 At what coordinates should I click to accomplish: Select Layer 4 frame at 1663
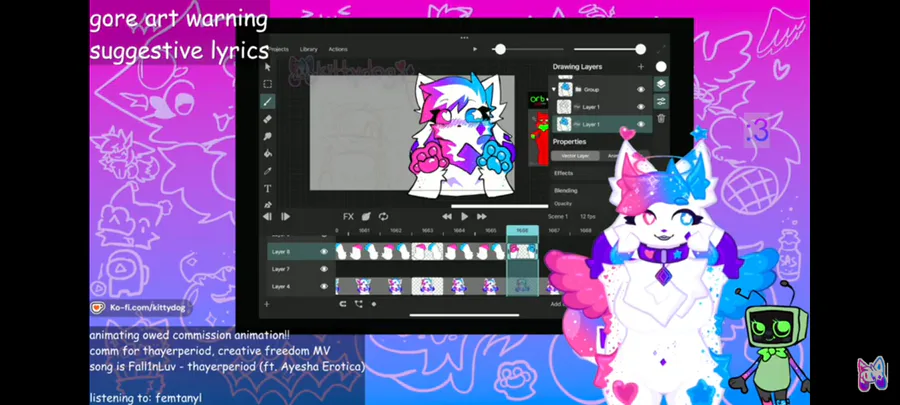pyautogui.click(x=427, y=286)
